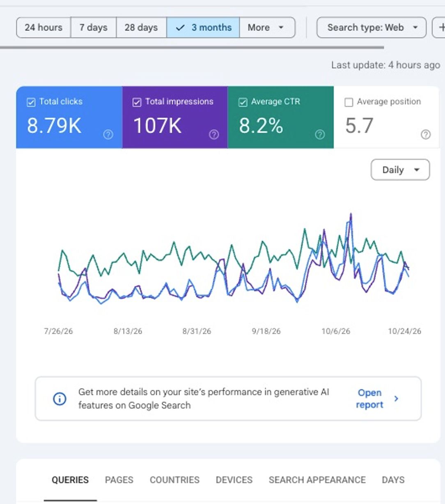Open the More date range dropdown
Screen dimensions: 445x504
(x=267, y=27)
